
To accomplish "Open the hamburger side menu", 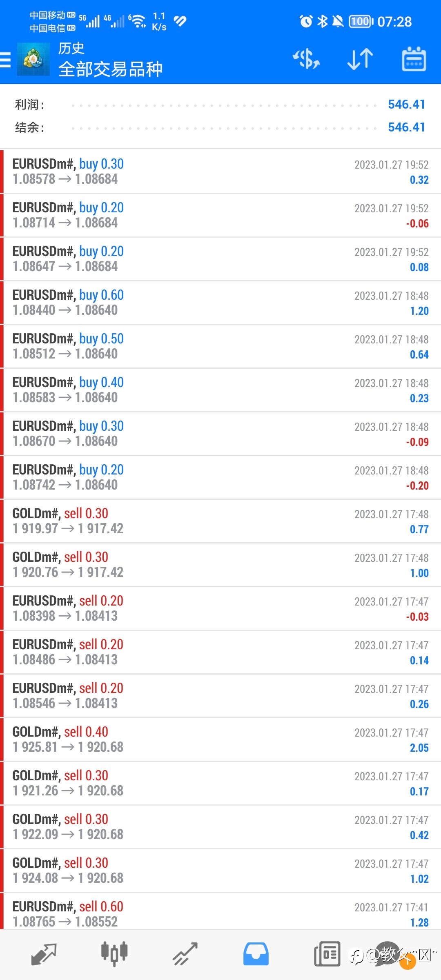I will pos(5,60).
